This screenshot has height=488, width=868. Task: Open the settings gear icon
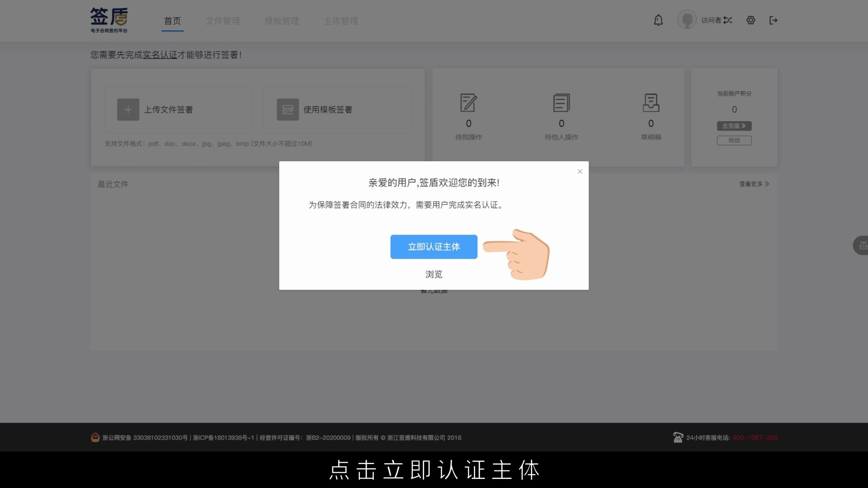[751, 20]
